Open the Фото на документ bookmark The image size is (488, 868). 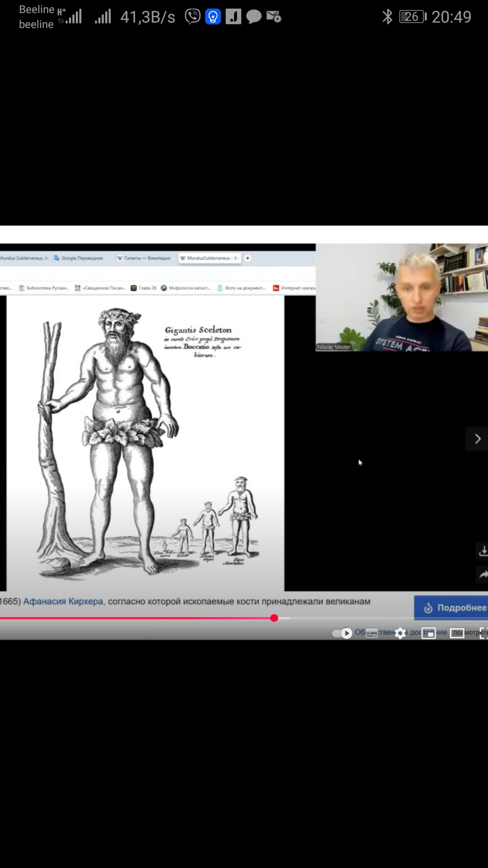pos(242,288)
